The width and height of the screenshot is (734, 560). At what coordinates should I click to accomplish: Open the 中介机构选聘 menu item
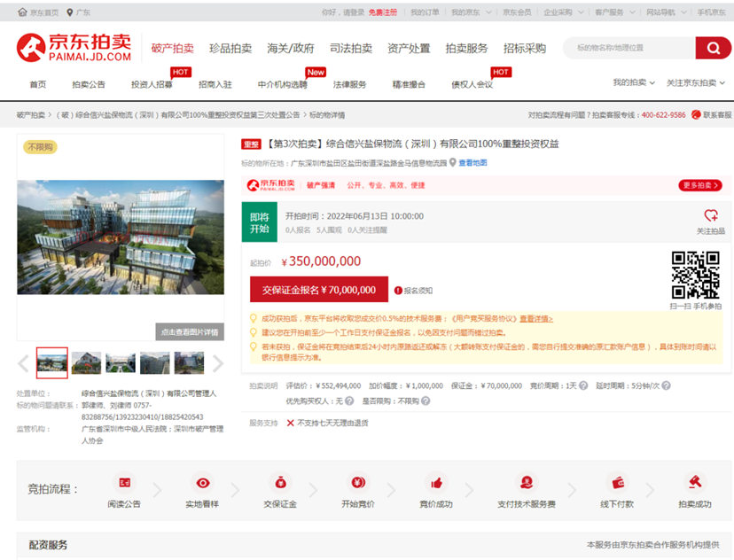pyautogui.click(x=282, y=84)
